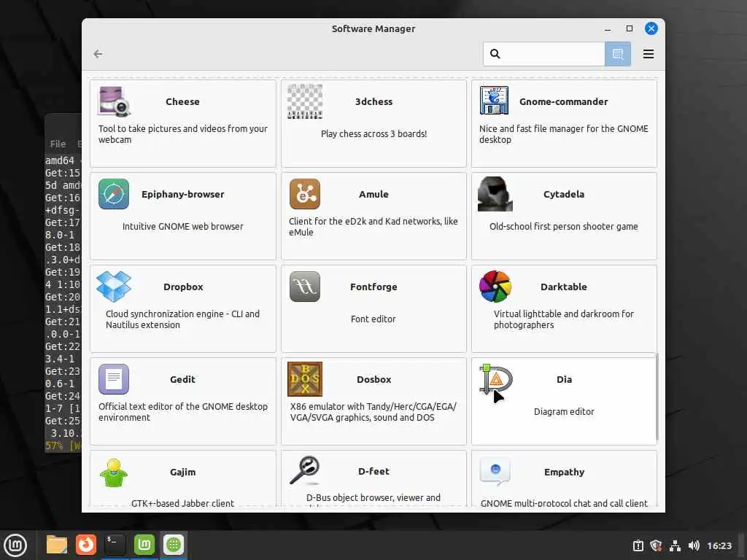747x560 pixels.
Task: Toggle search in descriptions button
Action: click(618, 54)
